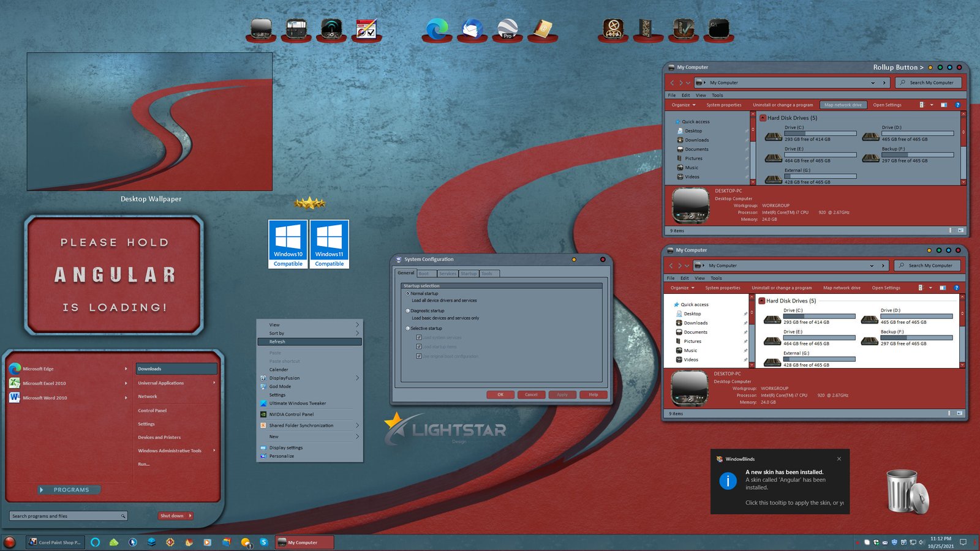Viewport: 980px width, 551px height.
Task: Expand view options arrow in top My Computer window
Action: pyautogui.click(x=932, y=105)
